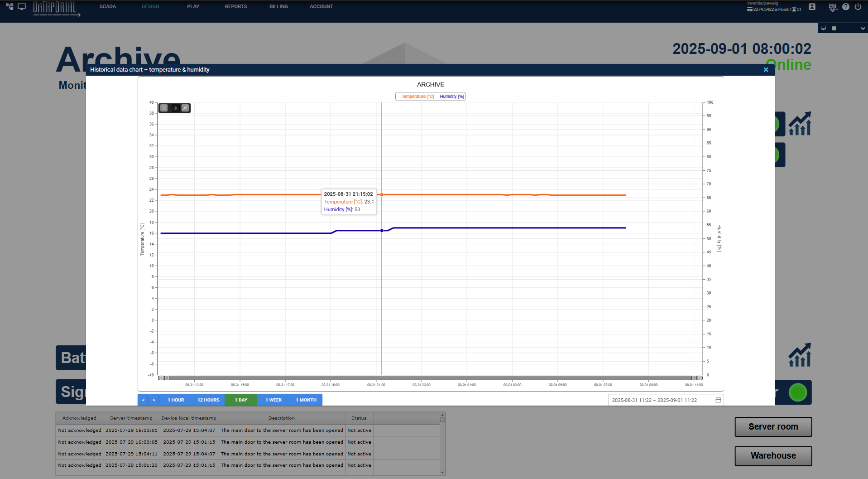Viewport: 868px width, 479px height.
Task: Select the 1 DAY range button
Action: click(x=241, y=400)
